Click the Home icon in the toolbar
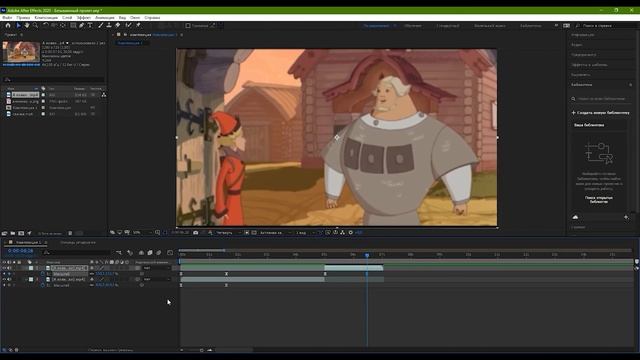Viewport: 640px width, 360px height. tap(8, 25)
